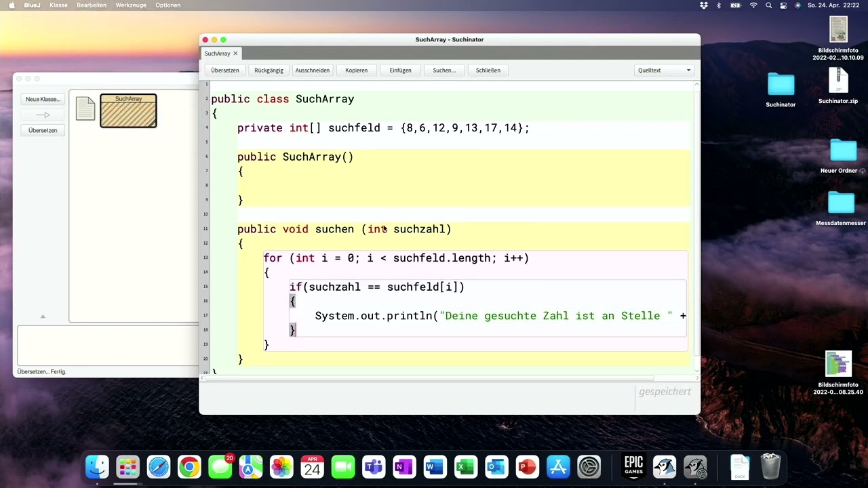
Task: Click the date and time in menu bar
Action: pyautogui.click(x=834, y=5)
